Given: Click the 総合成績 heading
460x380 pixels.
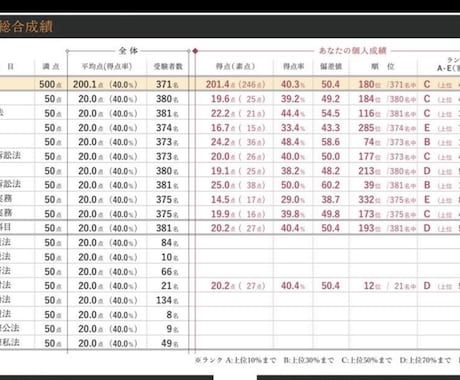Looking at the screenshot, I should click(x=26, y=26).
